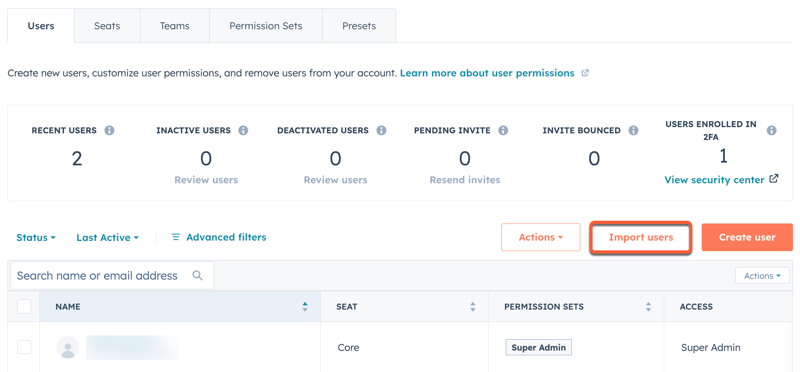Sort the table by the Name column
The width and height of the screenshot is (800, 372).
pos(305,307)
